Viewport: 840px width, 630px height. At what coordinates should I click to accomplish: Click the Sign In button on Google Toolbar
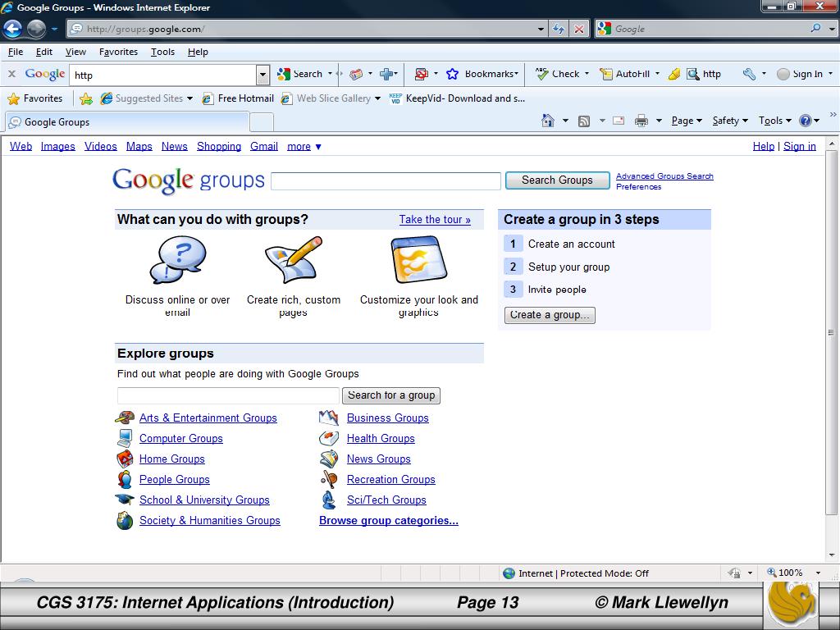click(800, 74)
